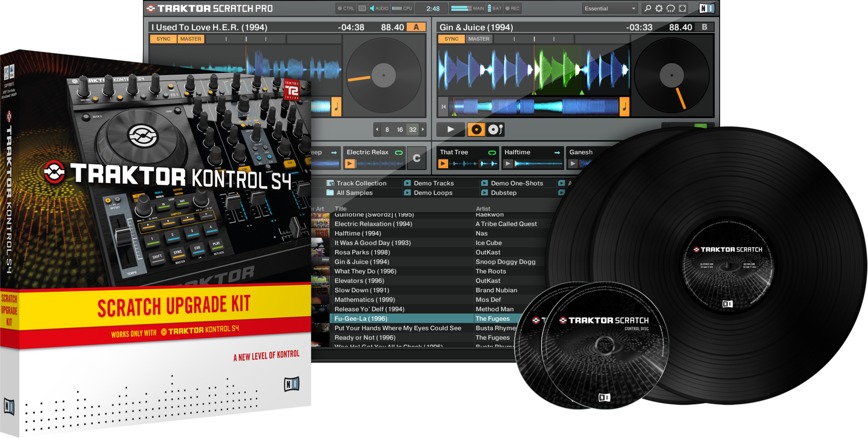The width and height of the screenshot is (868, 438).
Task: Open the Essential layout dropdown
Action: click(610, 8)
